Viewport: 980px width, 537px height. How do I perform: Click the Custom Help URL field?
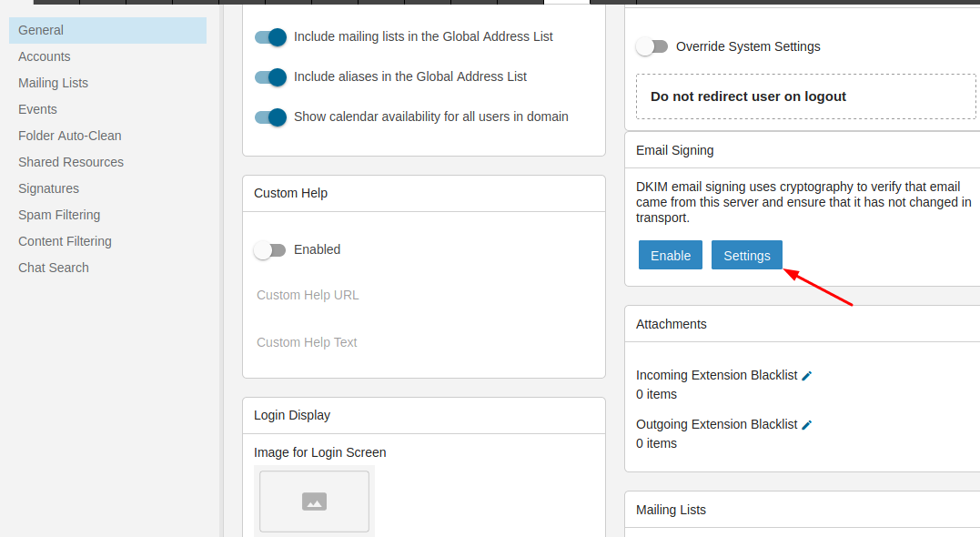[x=424, y=295]
